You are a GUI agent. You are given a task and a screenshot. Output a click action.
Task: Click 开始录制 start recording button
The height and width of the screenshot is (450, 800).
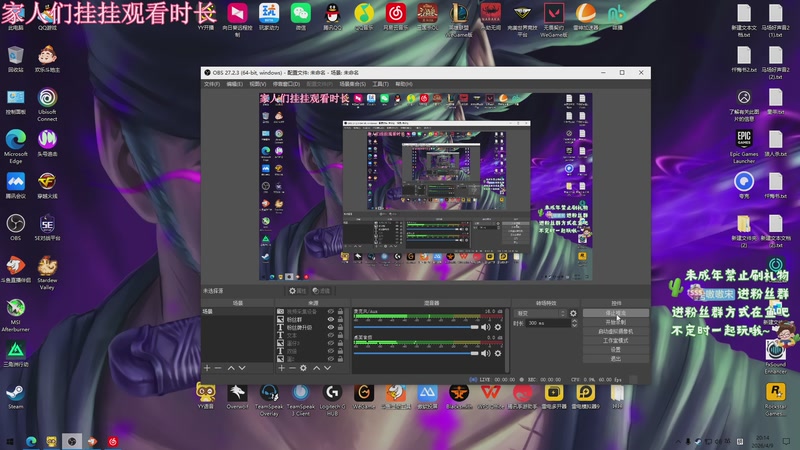pos(616,322)
